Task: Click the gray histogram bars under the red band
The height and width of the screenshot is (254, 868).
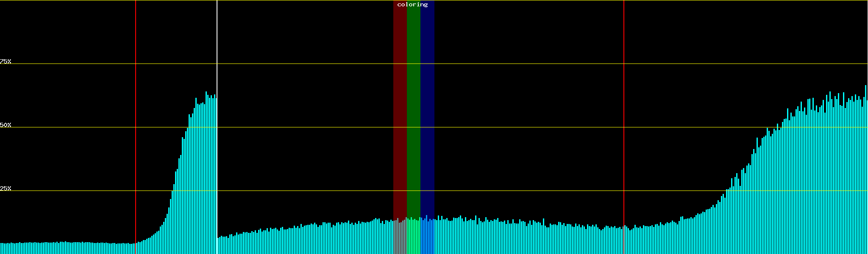Action: pyautogui.click(x=400, y=237)
